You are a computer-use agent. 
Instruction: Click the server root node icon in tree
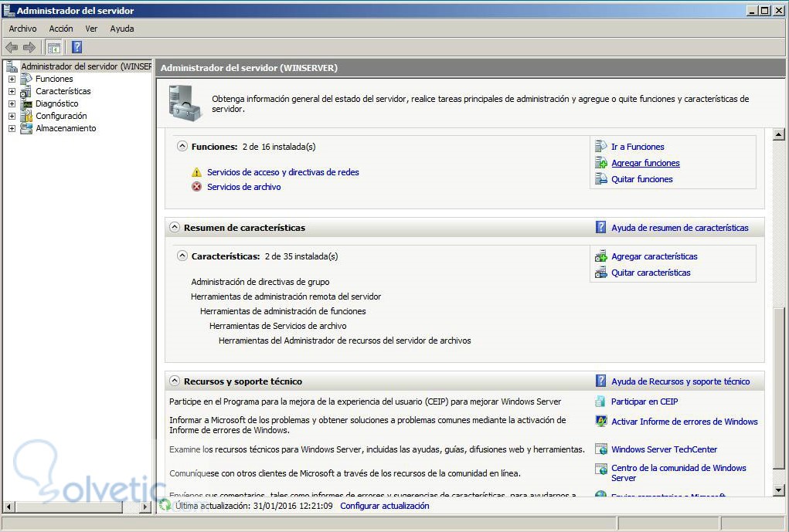click(12, 66)
